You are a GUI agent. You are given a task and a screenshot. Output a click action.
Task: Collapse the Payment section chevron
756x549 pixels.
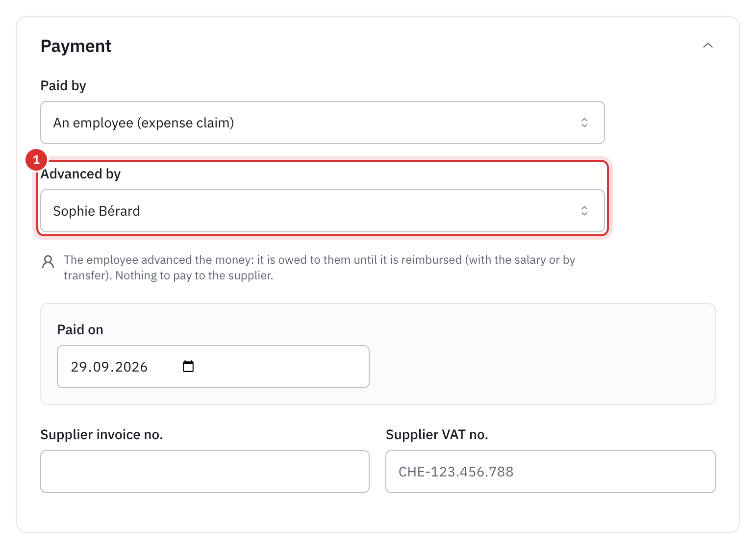pos(707,46)
